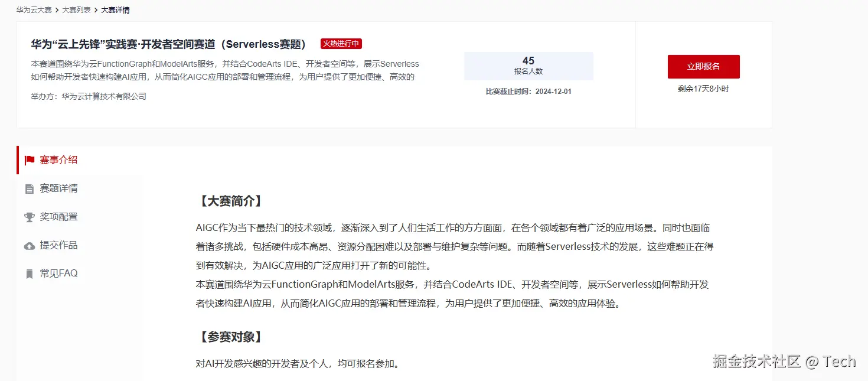Click the contest title 华为"云上先锋"实践赛
The height and width of the screenshot is (381, 868).
[169, 44]
